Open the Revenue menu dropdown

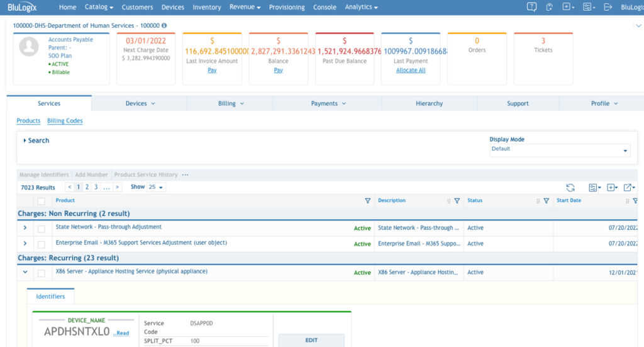click(x=245, y=7)
